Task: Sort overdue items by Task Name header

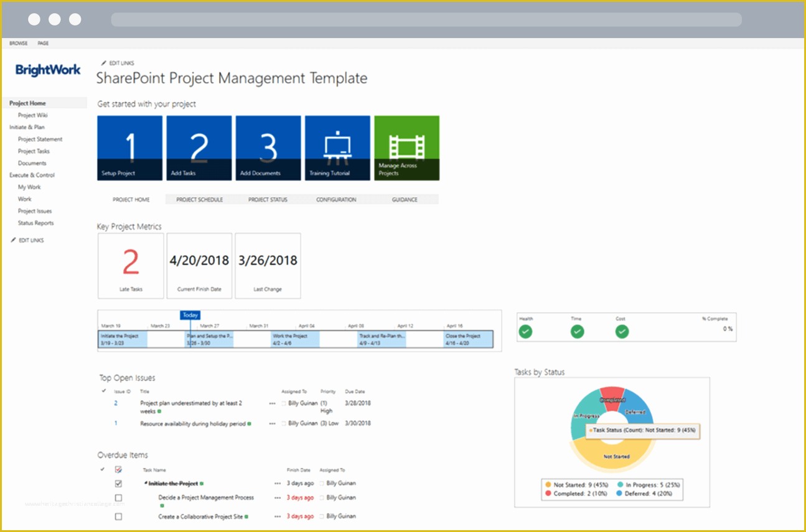Action: click(154, 470)
